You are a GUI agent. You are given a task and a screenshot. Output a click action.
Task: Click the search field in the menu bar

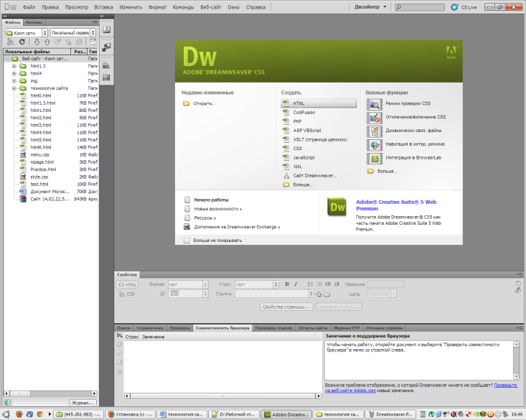point(419,7)
